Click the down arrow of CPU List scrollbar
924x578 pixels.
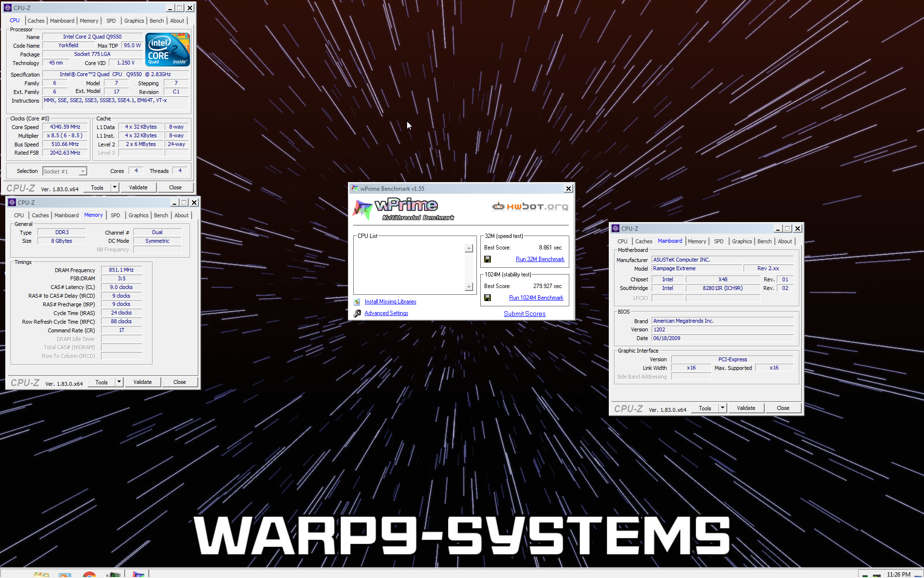coord(469,287)
